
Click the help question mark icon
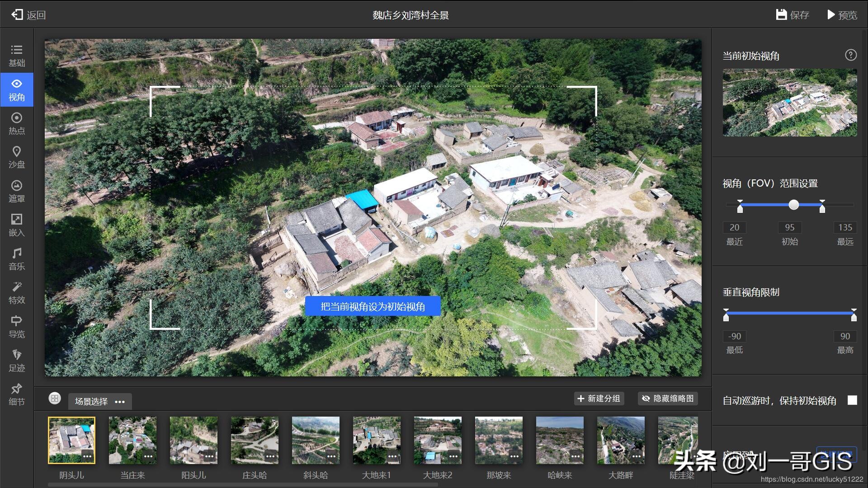[x=850, y=55]
